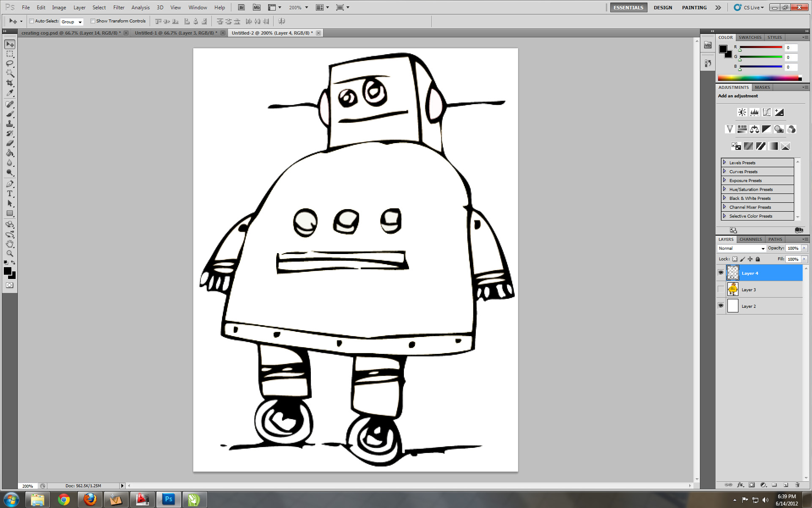
Task: Open the Filter menu
Action: (x=119, y=7)
